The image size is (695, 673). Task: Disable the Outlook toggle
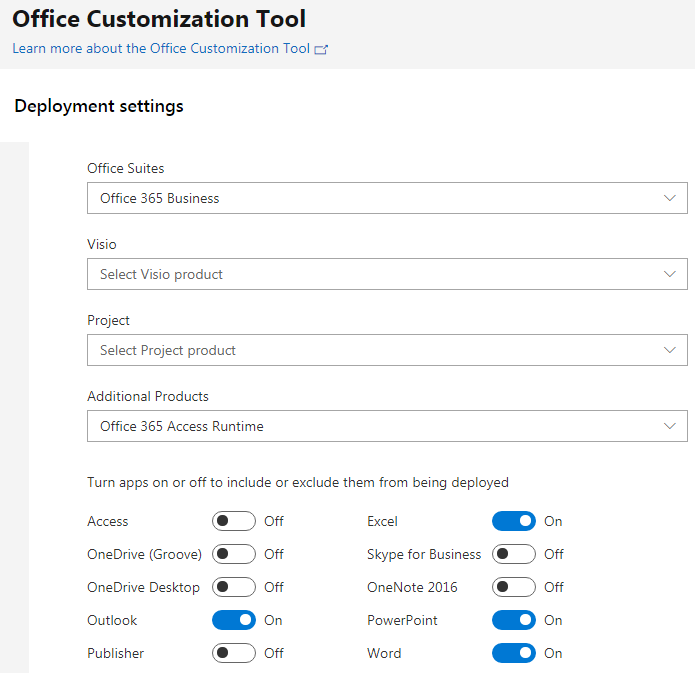click(234, 620)
